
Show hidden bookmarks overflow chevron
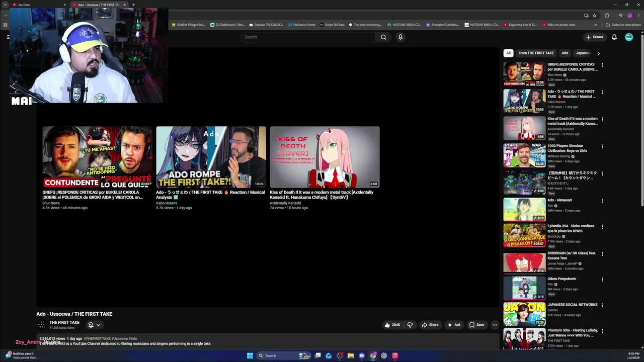point(596,25)
